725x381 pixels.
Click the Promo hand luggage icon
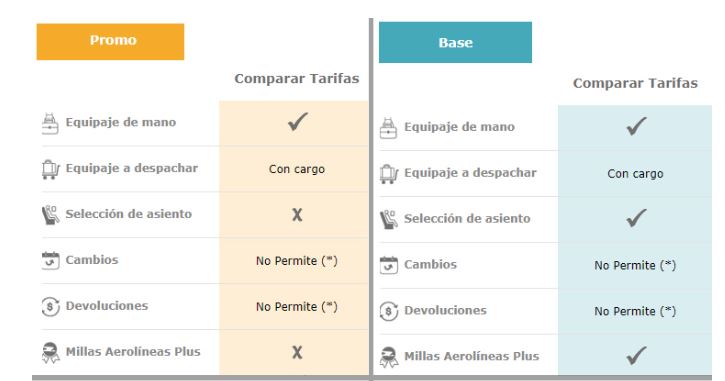(x=50, y=123)
